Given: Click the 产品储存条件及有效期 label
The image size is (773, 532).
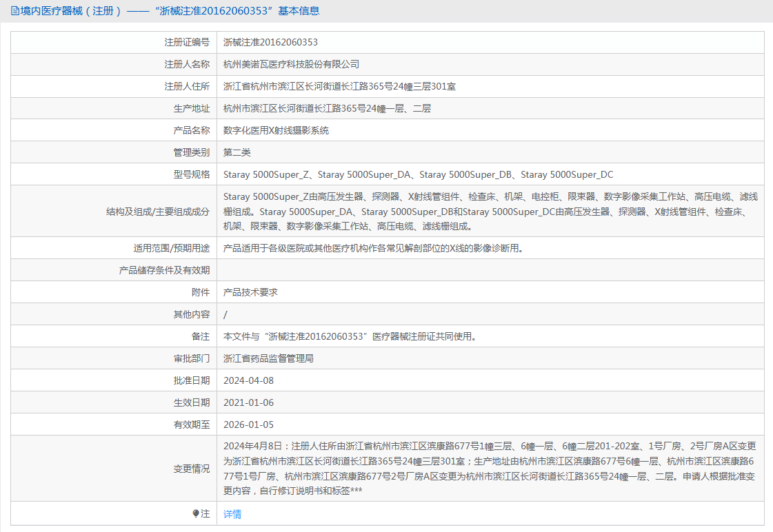Looking at the screenshot, I should 164,270.
